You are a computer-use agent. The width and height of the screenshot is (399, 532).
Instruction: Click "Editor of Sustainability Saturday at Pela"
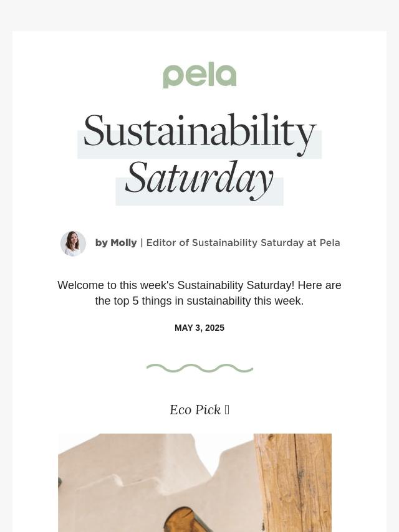click(243, 243)
